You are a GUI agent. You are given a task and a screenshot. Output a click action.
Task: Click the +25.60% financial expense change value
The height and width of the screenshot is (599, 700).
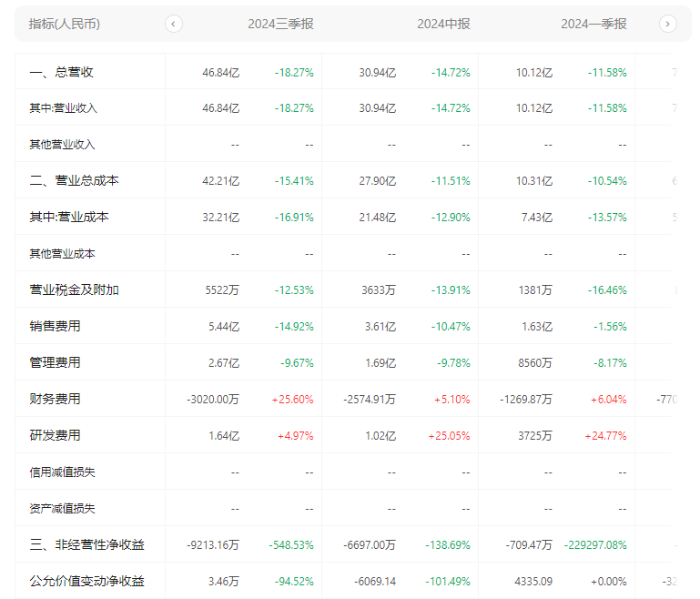(x=292, y=399)
